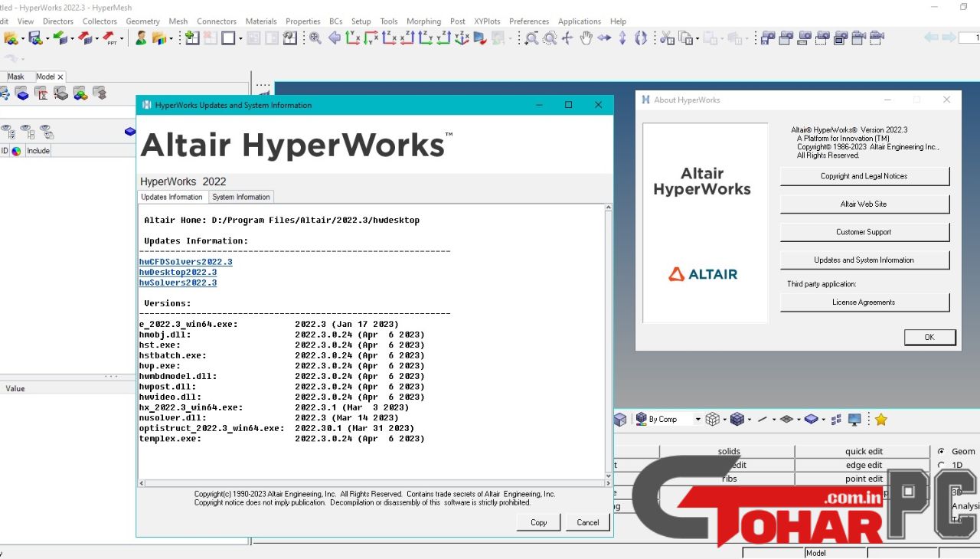Click the horizontal rotate arrows icon
980x559 pixels.
point(604,38)
